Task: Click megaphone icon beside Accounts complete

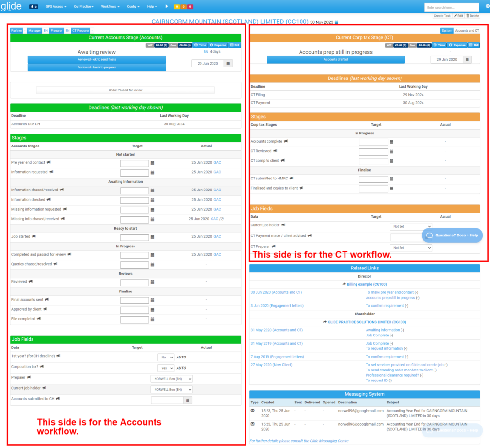Action: pyautogui.click(x=286, y=141)
